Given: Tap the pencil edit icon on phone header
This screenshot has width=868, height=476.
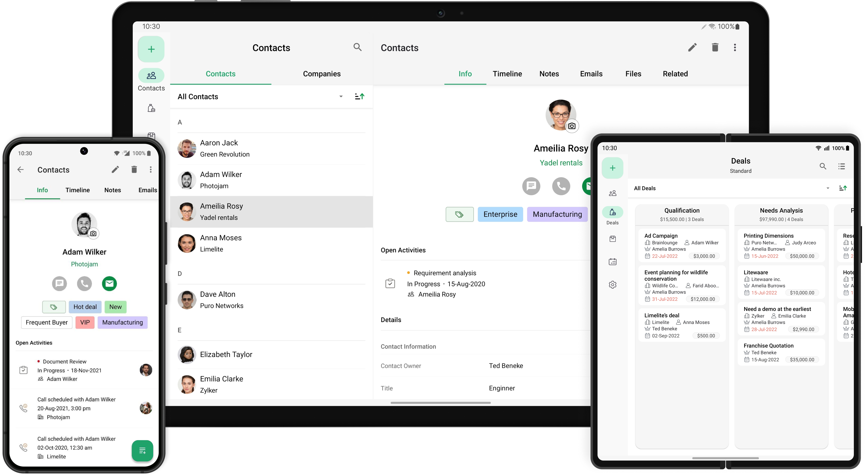Looking at the screenshot, I should coord(115,170).
